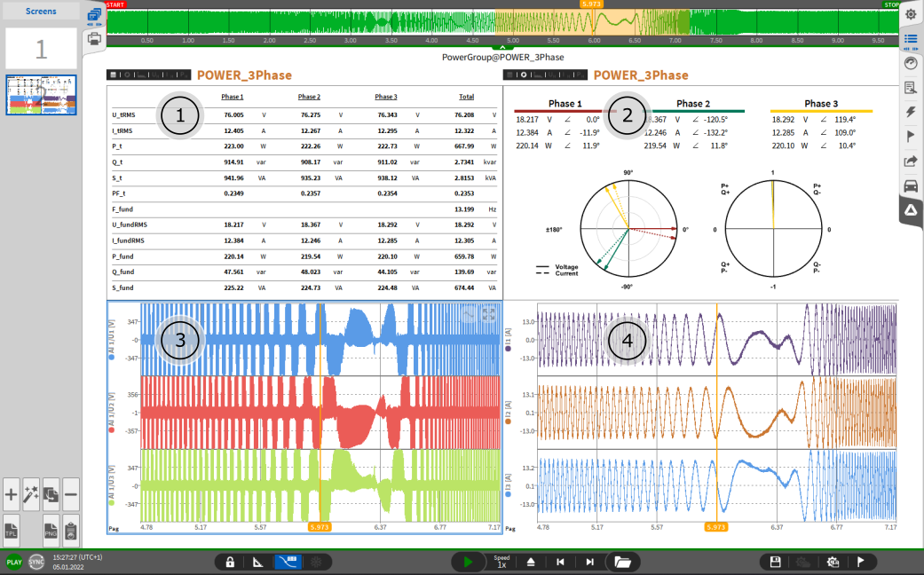Open the magic wand auto-layout tool

[x=31, y=494]
